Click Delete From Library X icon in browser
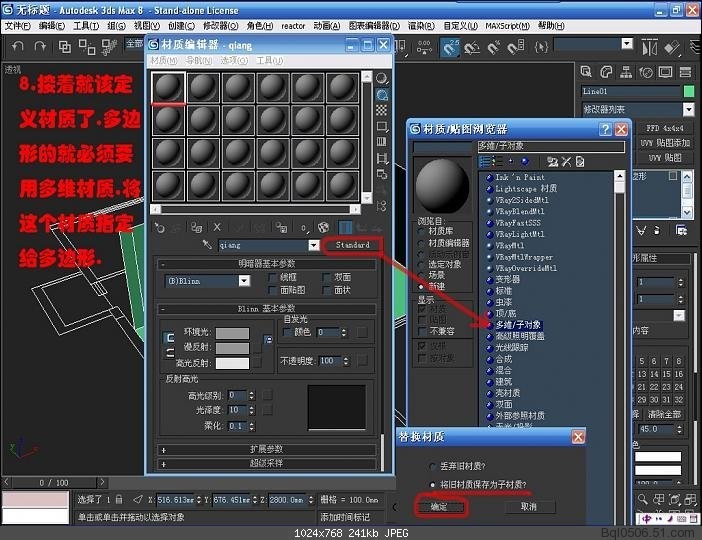 click(x=566, y=162)
